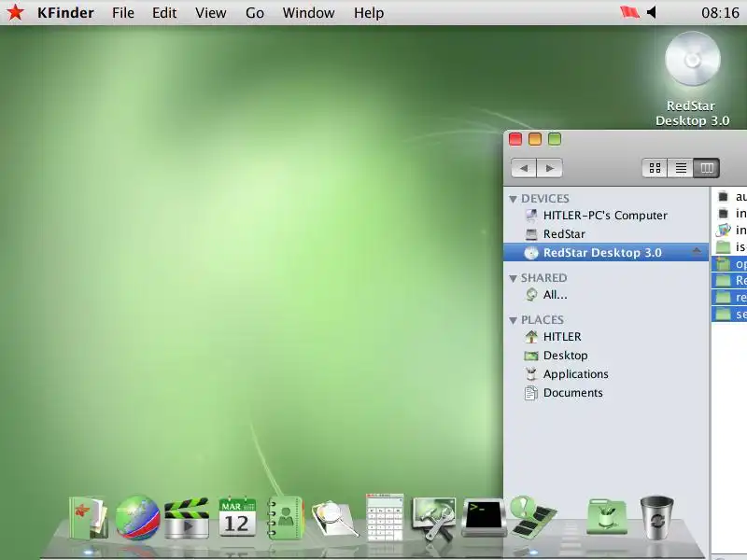Select HITLER-PC's Computer in sidebar
The image size is (747, 560).
coord(606,216)
